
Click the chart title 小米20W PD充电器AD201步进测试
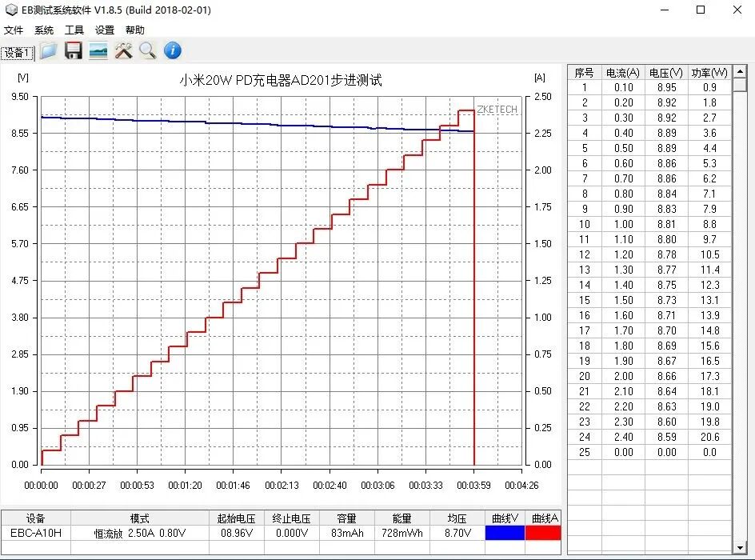click(x=281, y=80)
